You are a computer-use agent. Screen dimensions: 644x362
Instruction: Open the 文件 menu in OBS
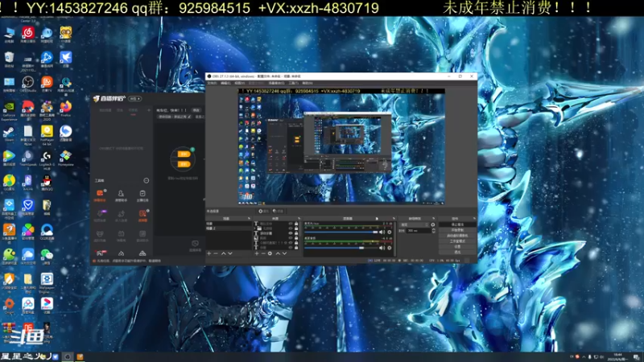click(x=212, y=83)
